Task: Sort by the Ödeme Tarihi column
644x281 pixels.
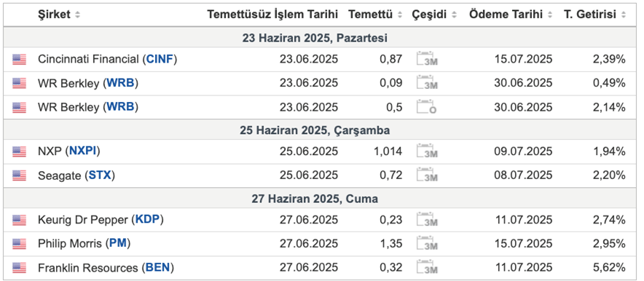Action: 511,15
